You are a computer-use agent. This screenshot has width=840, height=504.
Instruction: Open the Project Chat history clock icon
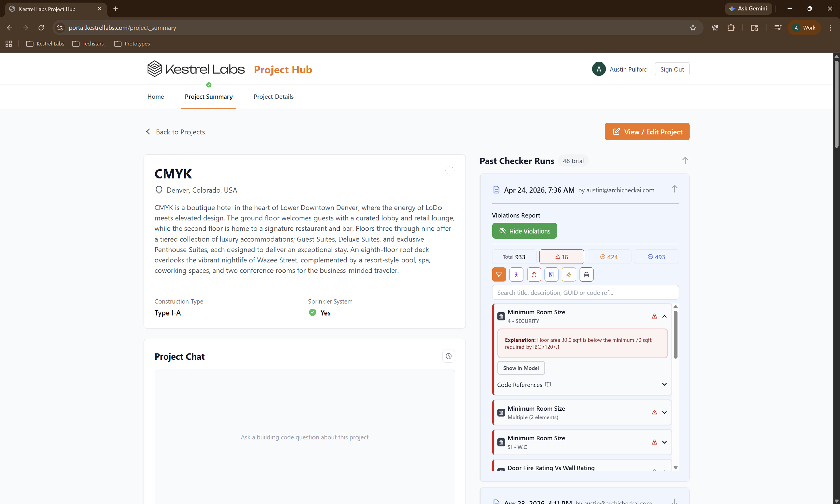pyautogui.click(x=449, y=356)
